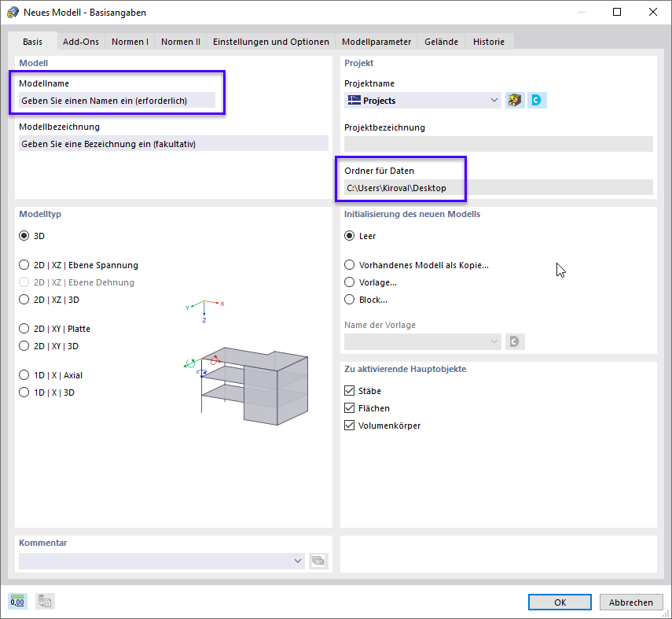
Task: Enable the Stäbe checkbox
Action: pyautogui.click(x=350, y=390)
